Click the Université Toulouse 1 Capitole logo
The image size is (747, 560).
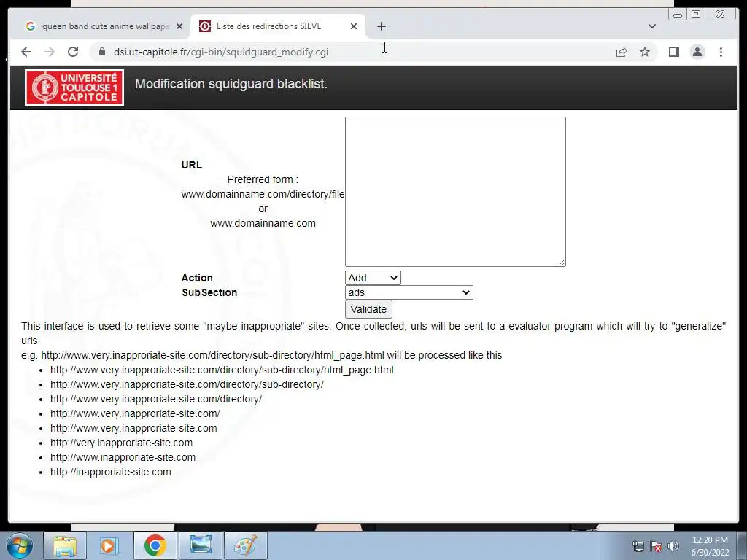pos(74,87)
